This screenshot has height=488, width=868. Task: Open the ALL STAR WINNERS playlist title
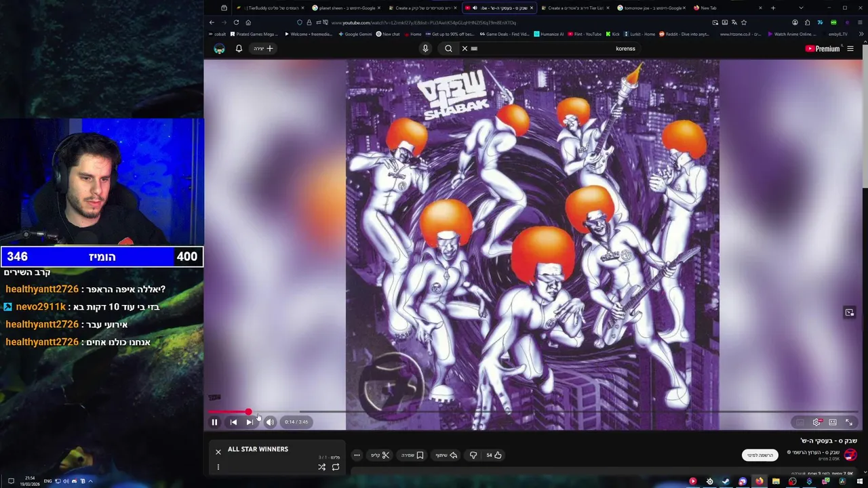point(258,449)
